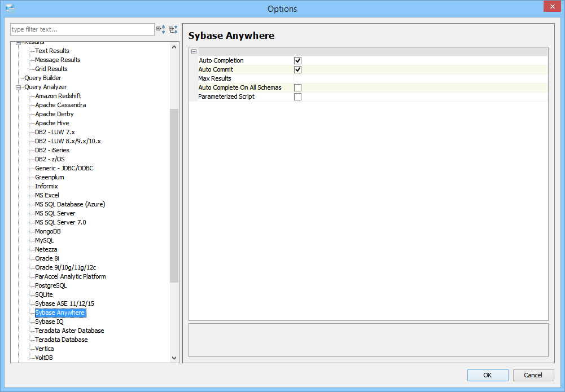
Task: Select Apache Cassandra in the tree
Action: [x=60, y=105]
